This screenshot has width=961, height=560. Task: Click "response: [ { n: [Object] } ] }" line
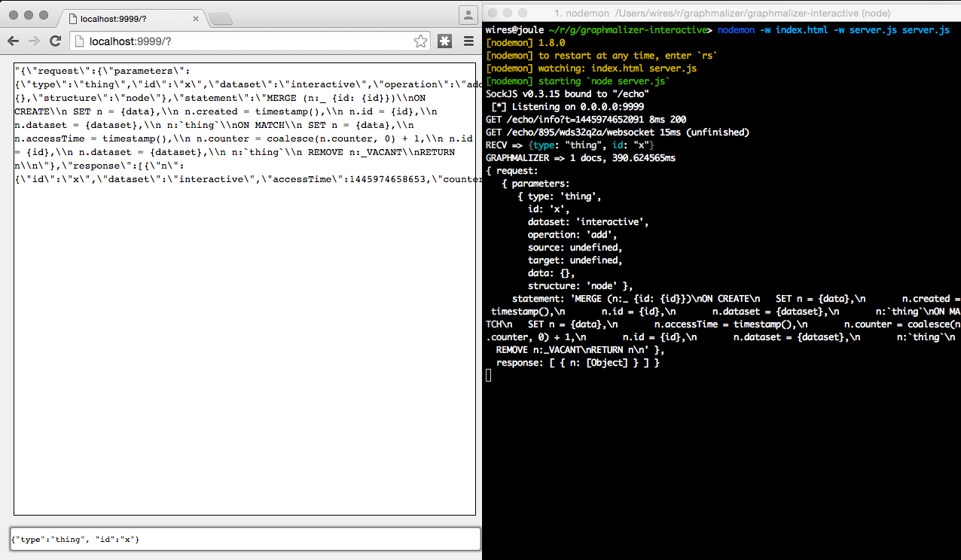(x=578, y=363)
